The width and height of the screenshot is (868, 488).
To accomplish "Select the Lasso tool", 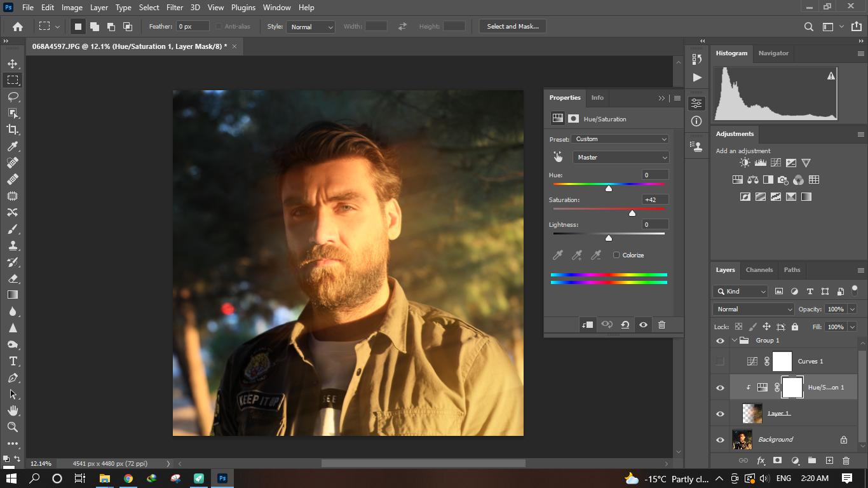I will 12,97.
